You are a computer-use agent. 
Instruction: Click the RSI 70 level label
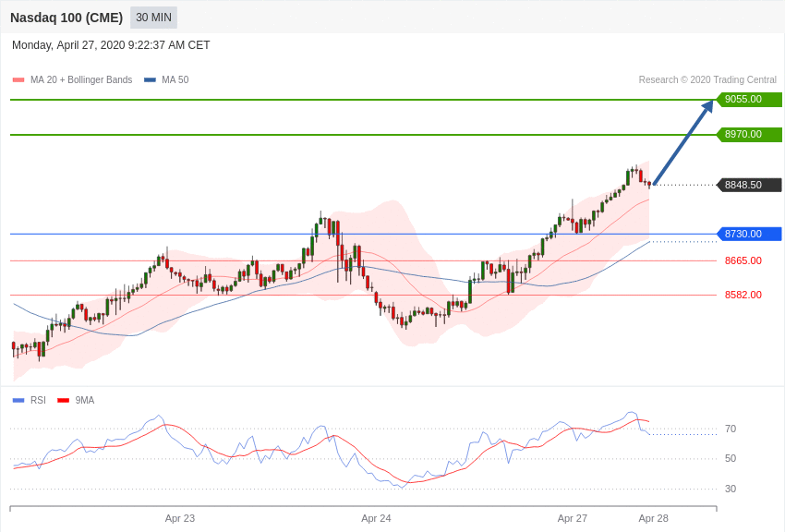click(x=731, y=429)
